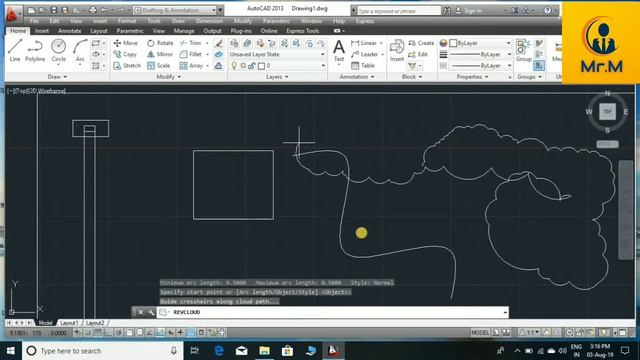Select the Polyline tool
Viewport: 640px width, 360px height.
point(35,50)
